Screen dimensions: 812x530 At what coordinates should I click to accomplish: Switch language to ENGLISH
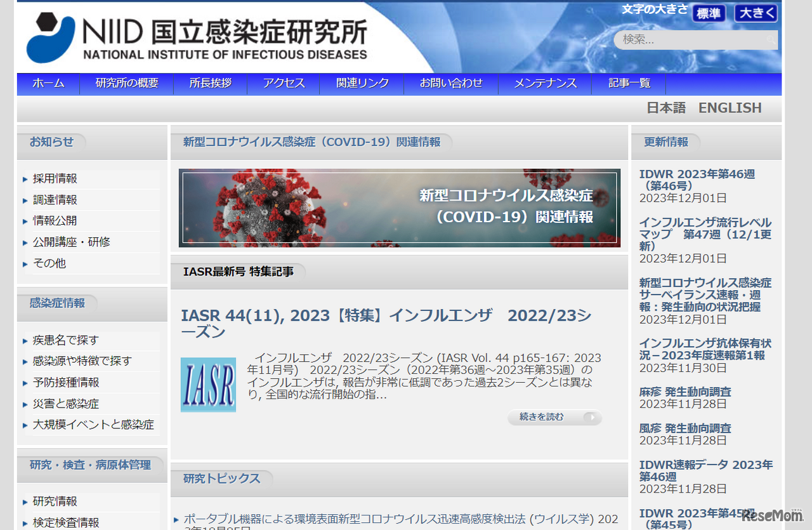click(x=730, y=108)
